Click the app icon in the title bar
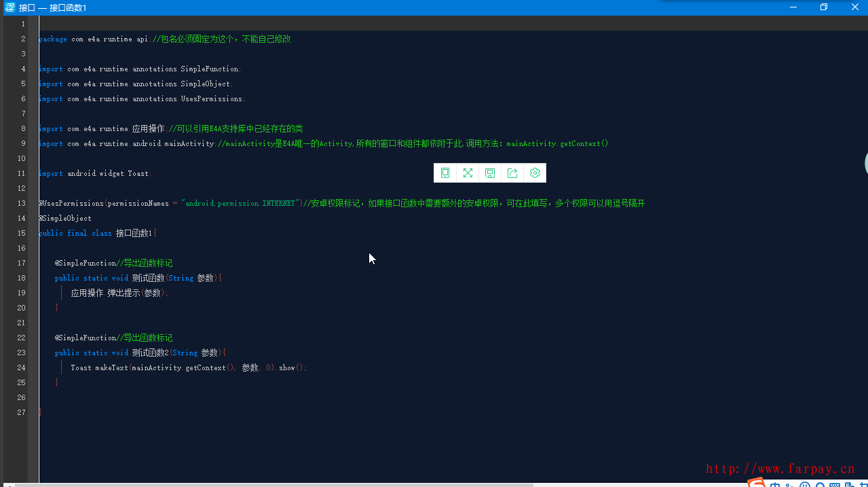The height and width of the screenshot is (487, 868). tap(10, 7)
